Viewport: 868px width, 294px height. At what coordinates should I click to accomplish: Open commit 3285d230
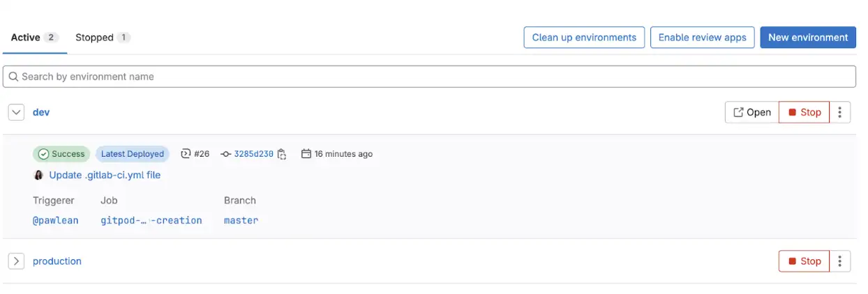pyautogui.click(x=253, y=154)
